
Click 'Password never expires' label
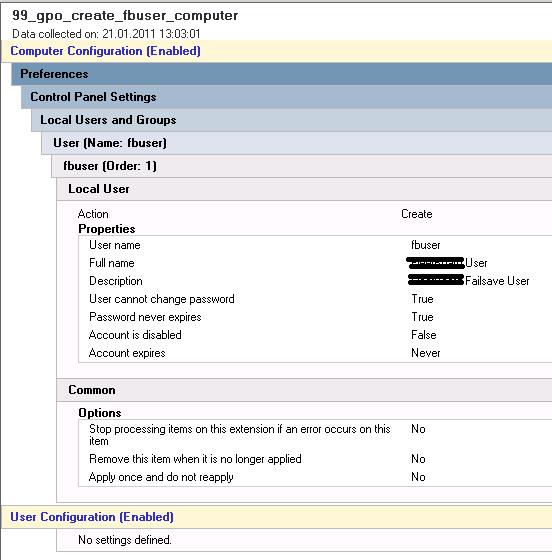(145, 317)
